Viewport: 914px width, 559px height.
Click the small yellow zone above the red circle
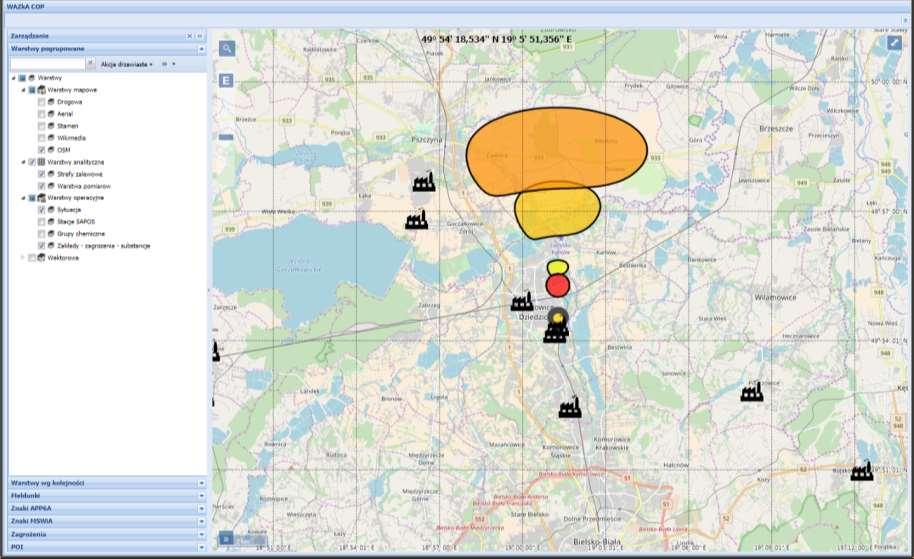point(558,268)
